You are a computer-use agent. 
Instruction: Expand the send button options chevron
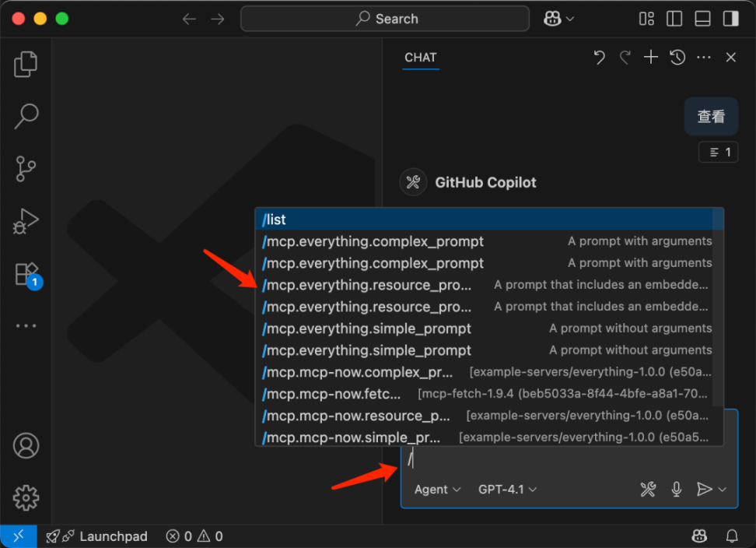pyautogui.click(x=723, y=490)
